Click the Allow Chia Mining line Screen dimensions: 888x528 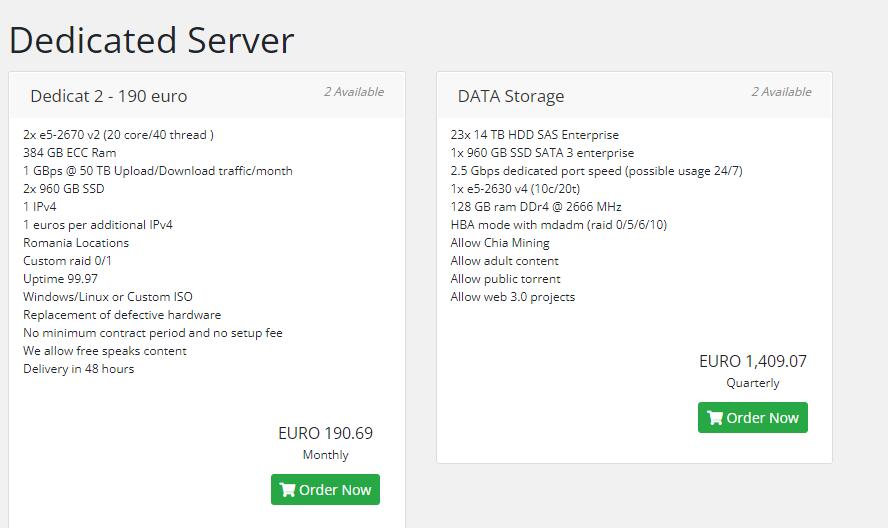(x=500, y=243)
